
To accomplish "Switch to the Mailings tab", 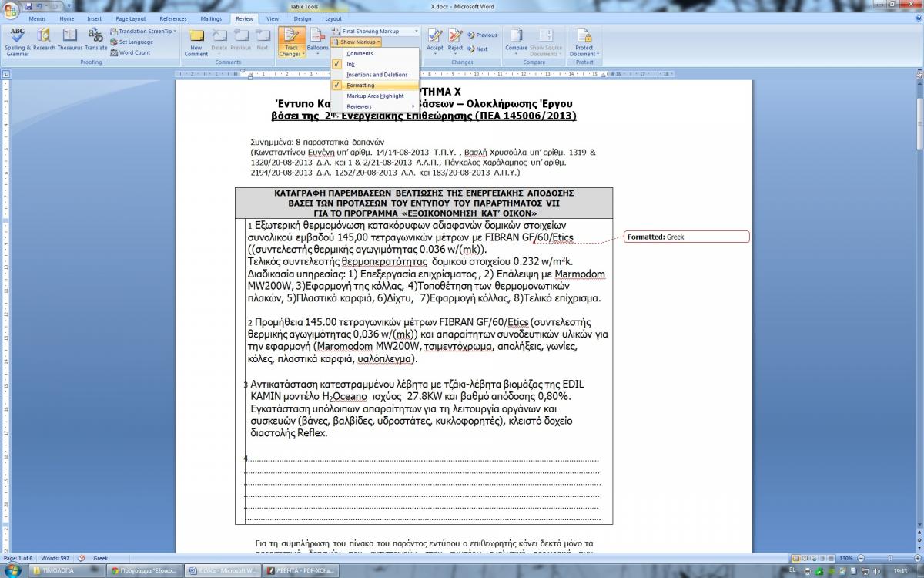I will (x=212, y=18).
